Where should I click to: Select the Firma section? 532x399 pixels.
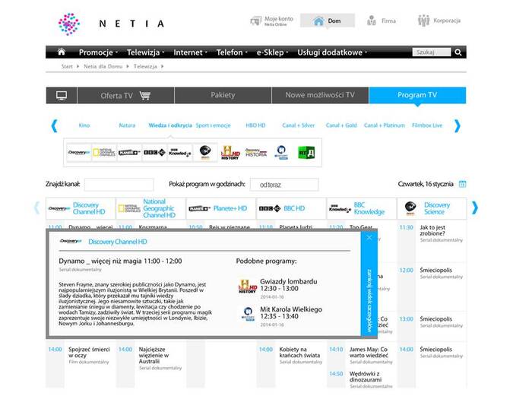pos(381,21)
